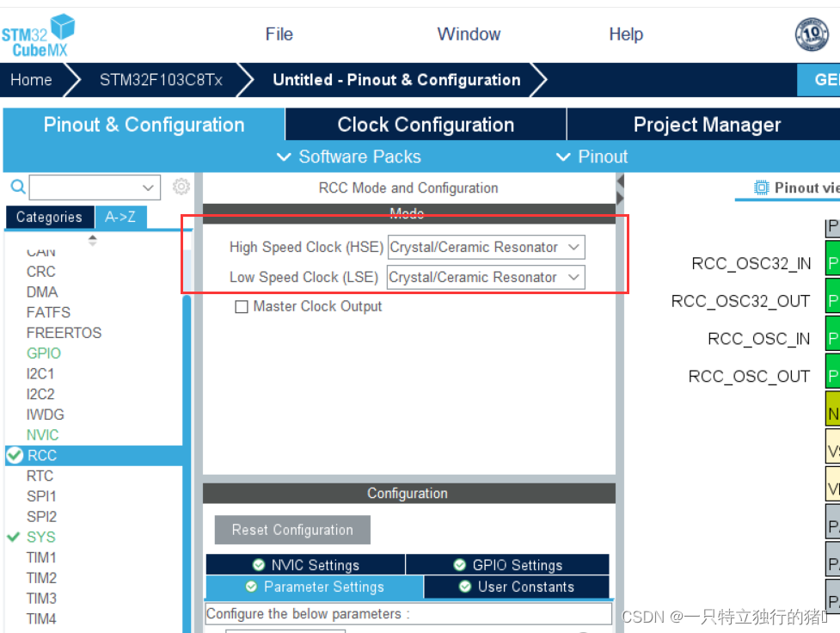Select FREERTOS in the list
The height and width of the screenshot is (633, 840).
[x=64, y=333]
